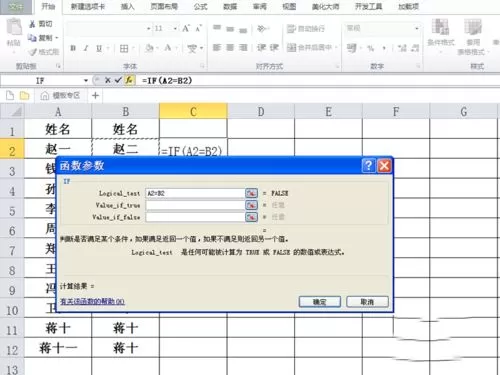Click the phonetic guide (文) icon
This screenshot has height=375, width=500.
(x=192, y=49)
